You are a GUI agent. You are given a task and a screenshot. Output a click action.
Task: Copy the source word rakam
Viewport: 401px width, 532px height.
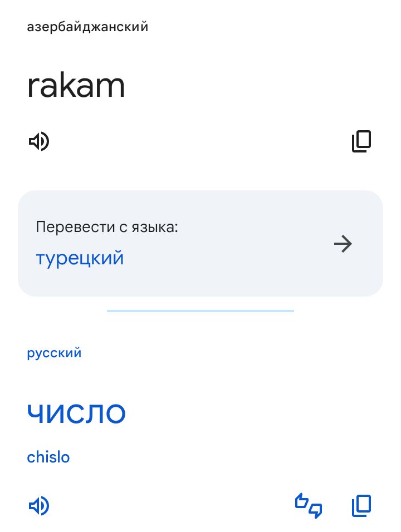tap(361, 141)
